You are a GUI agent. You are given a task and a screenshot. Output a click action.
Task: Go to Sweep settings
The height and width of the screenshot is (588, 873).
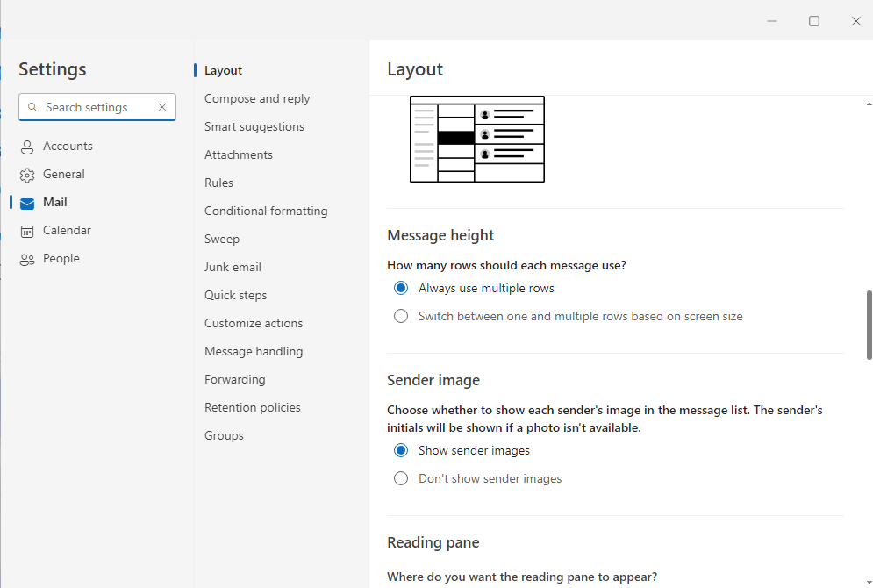pyautogui.click(x=222, y=239)
